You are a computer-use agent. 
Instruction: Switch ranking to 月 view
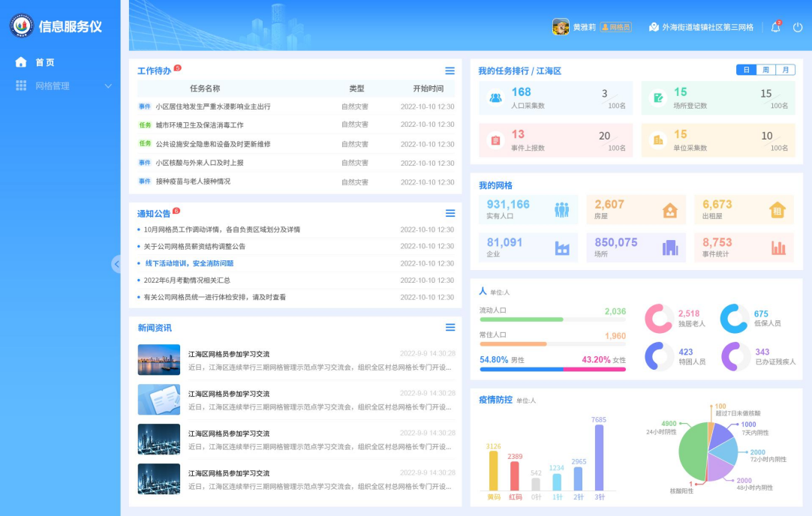tap(785, 70)
